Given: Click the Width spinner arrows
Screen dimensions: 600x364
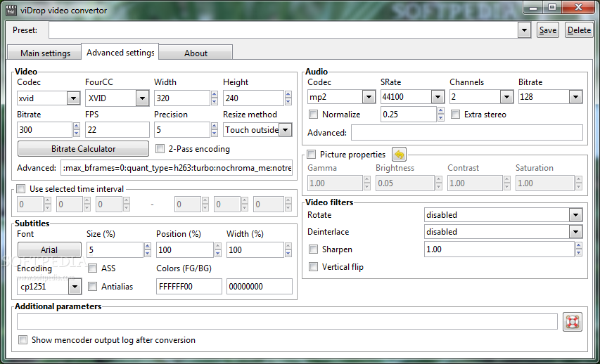Looking at the screenshot, I should (215, 98).
